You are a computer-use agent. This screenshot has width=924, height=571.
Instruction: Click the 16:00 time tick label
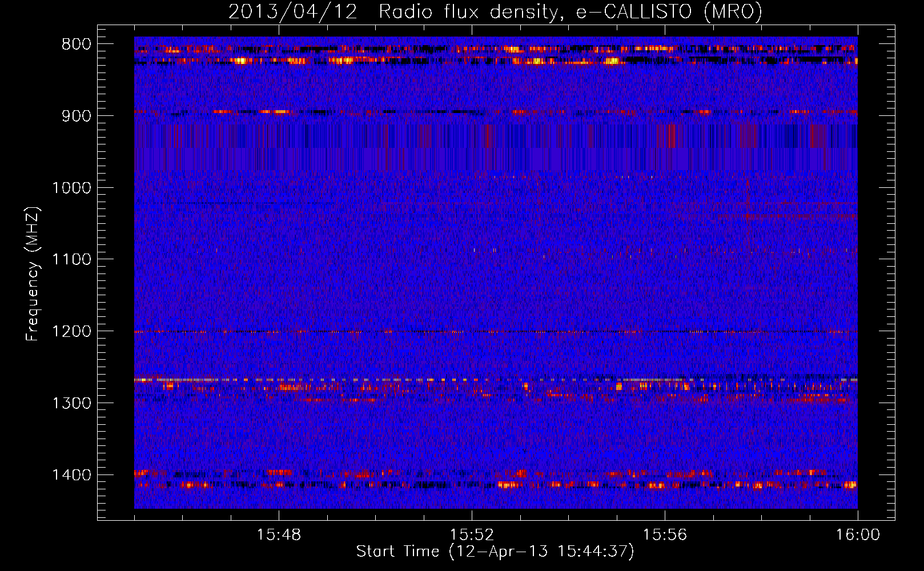click(x=858, y=535)
